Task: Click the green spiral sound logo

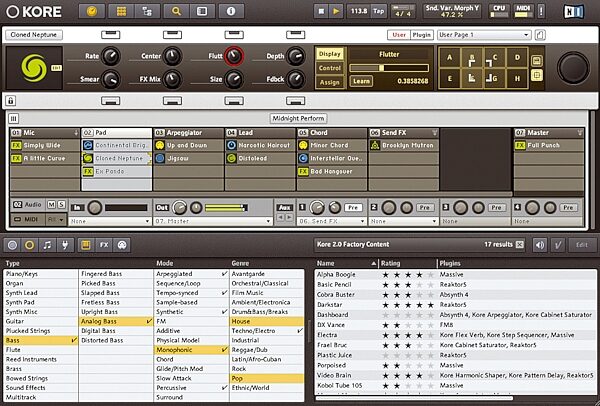Action: pos(34,68)
